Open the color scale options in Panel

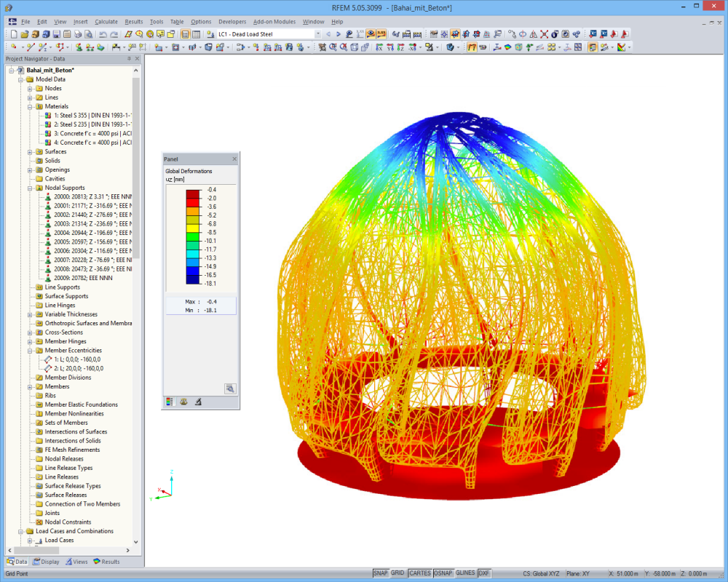(x=169, y=401)
